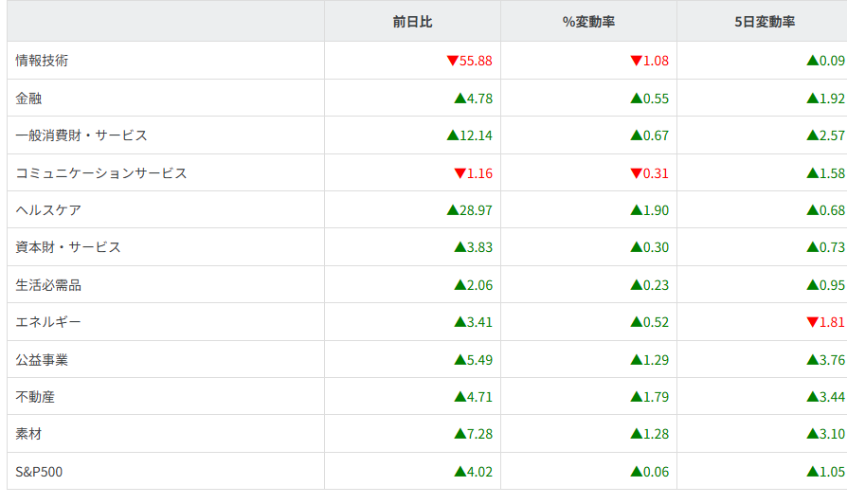Viewport: 847px width, 504px height.
Task: Click the green up arrow next to 7.28
Action: (460, 434)
